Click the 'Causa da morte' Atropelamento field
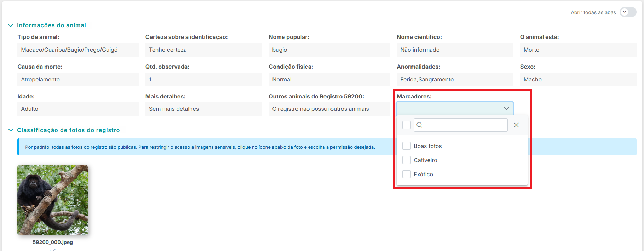 pos(78,80)
